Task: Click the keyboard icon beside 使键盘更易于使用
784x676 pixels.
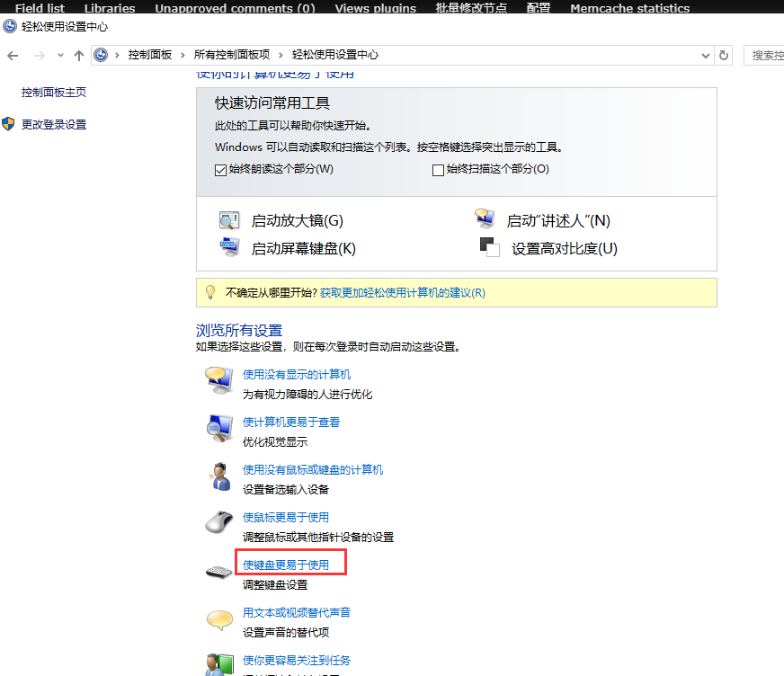Action: click(219, 573)
